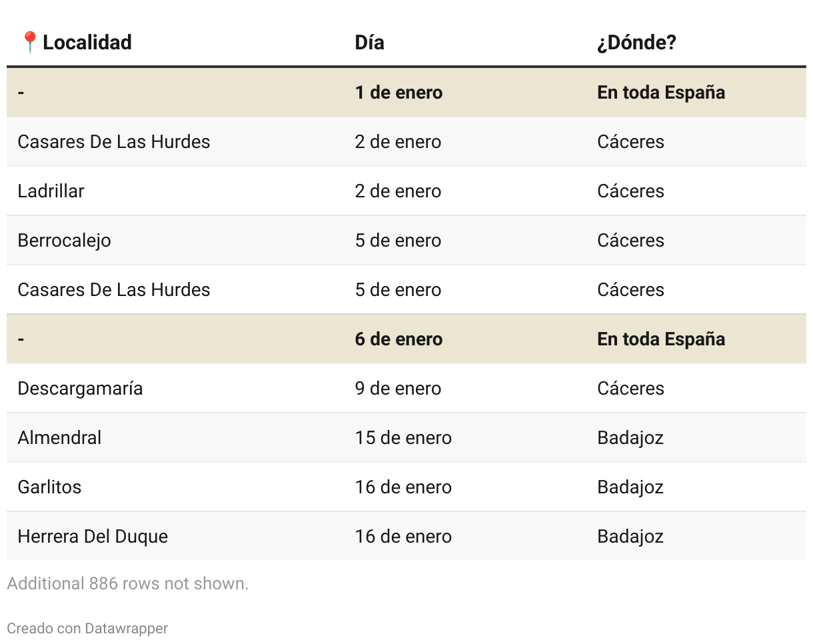Click Badajoz in the Herrera Del Duque row

(630, 537)
